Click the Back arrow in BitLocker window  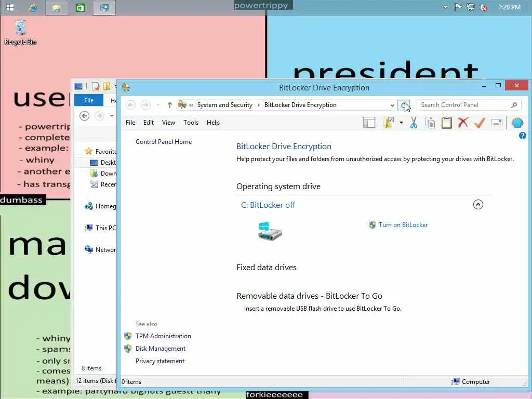pos(130,105)
